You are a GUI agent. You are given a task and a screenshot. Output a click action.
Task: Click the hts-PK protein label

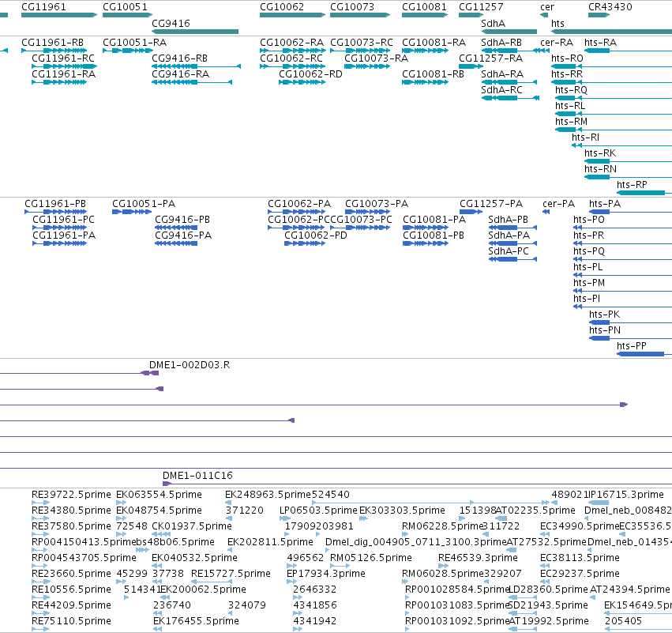pos(604,315)
